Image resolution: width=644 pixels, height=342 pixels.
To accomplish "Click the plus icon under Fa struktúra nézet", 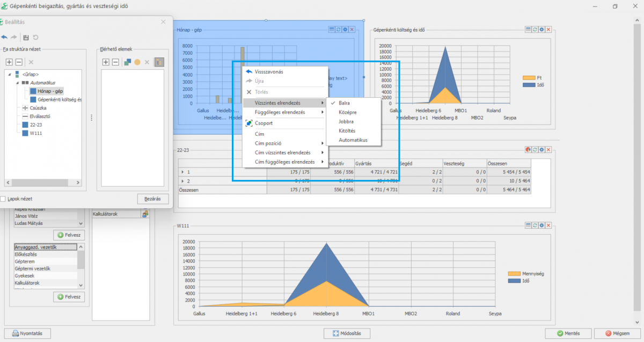I will coord(9,62).
